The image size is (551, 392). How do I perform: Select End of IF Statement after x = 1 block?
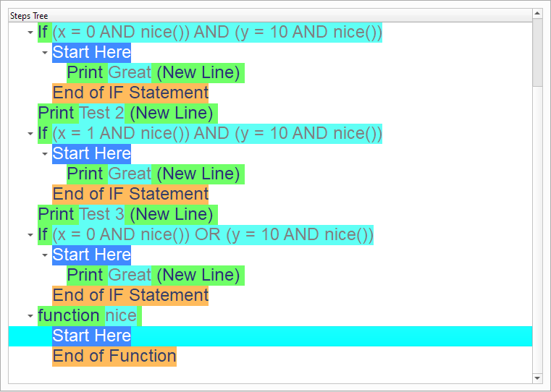pyautogui.click(x=130, y=195)
